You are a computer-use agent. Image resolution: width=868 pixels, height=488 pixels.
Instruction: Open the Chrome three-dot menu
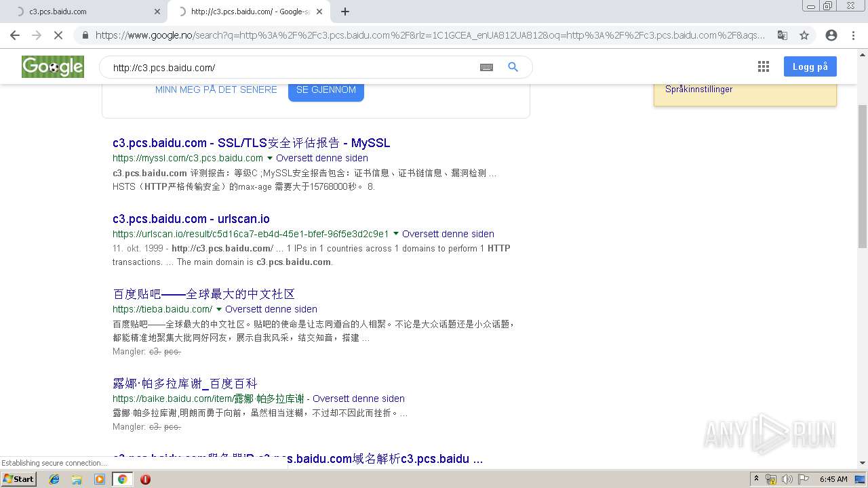853,35
